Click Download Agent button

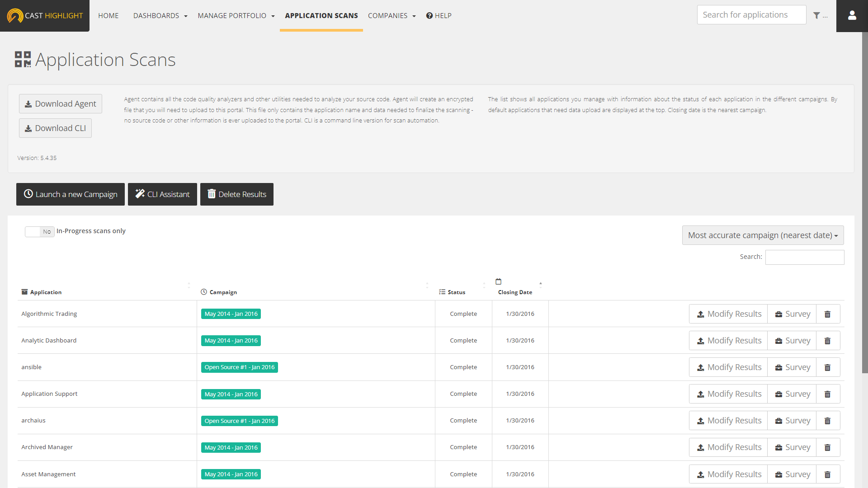coord(61,103)
